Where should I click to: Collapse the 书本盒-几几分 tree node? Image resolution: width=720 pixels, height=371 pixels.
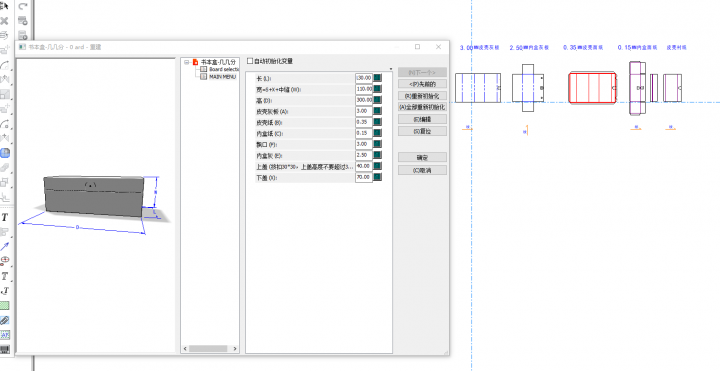click(x=186, y=62)
